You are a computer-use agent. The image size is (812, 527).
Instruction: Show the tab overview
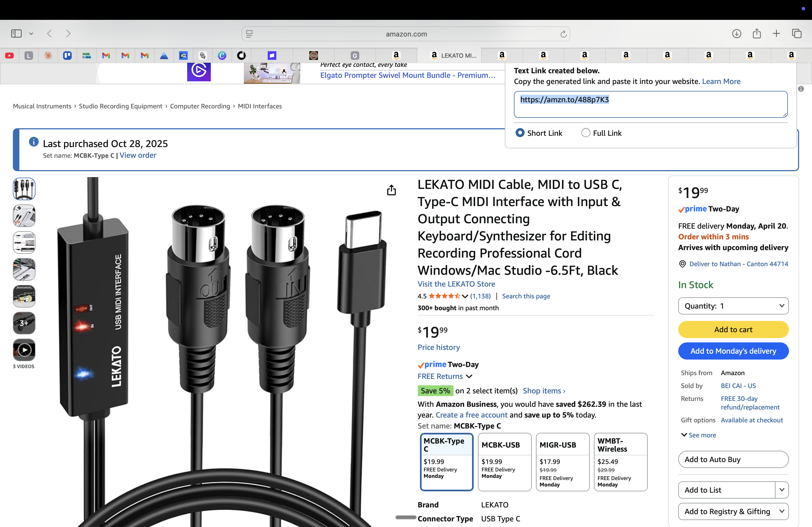pos(797,33)
